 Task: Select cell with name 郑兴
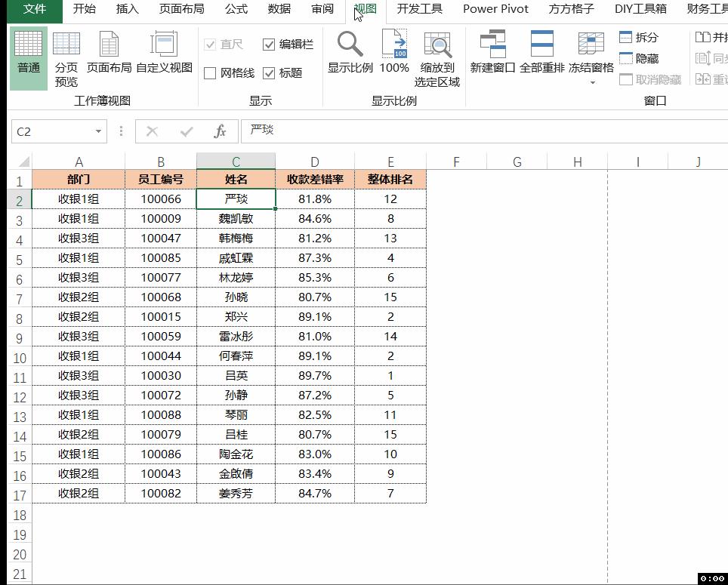click(236, 317)
